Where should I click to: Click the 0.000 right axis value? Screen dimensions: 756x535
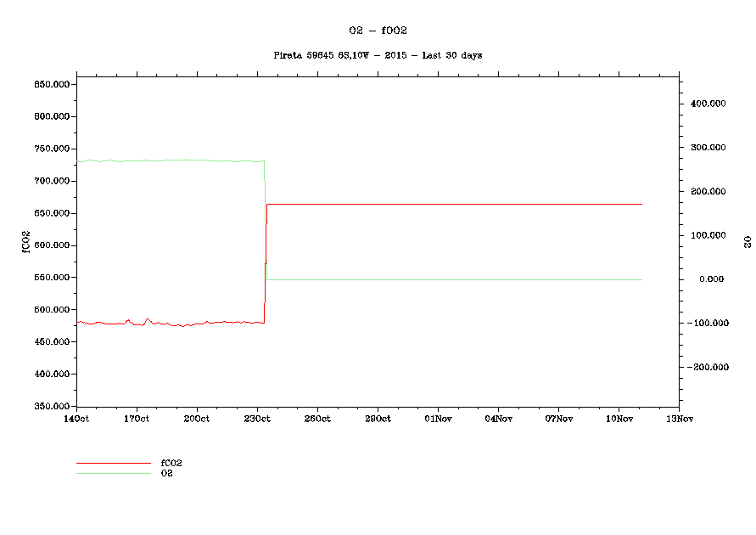pyautogui.click(x=712, y=279)
